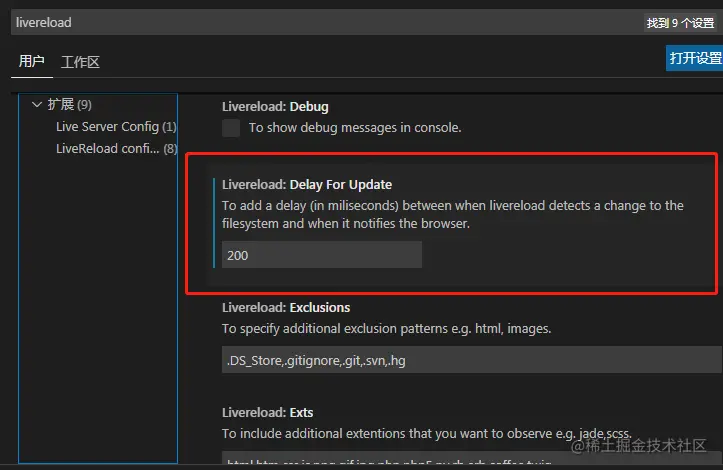Viewport: 723px width, 470px height.
Task: Click 'To specify additional exclusion patterns' description
Action: click(x=386, y=328)
